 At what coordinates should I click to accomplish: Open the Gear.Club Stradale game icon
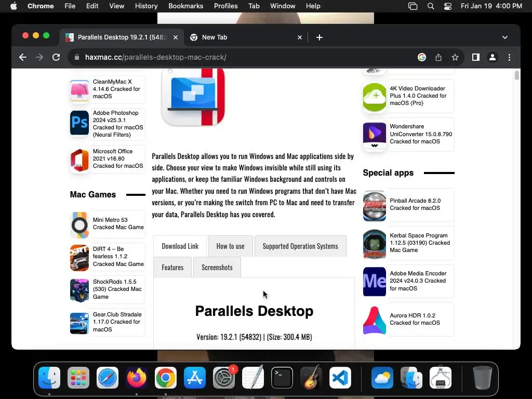[79, 323]
